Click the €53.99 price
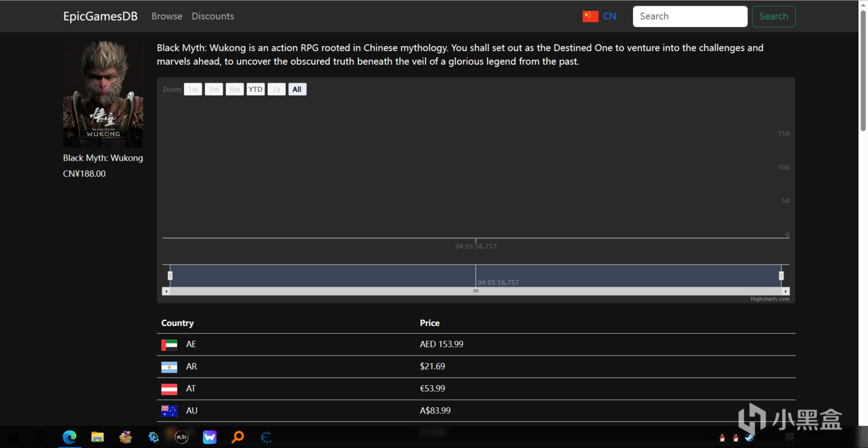Image resolution: width=868 pixels, height=448 pixels. click(x=432, y=389)
